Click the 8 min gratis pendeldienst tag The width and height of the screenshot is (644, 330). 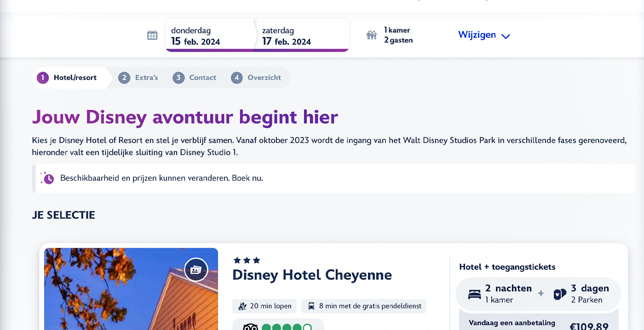click(x=364, y=306)
